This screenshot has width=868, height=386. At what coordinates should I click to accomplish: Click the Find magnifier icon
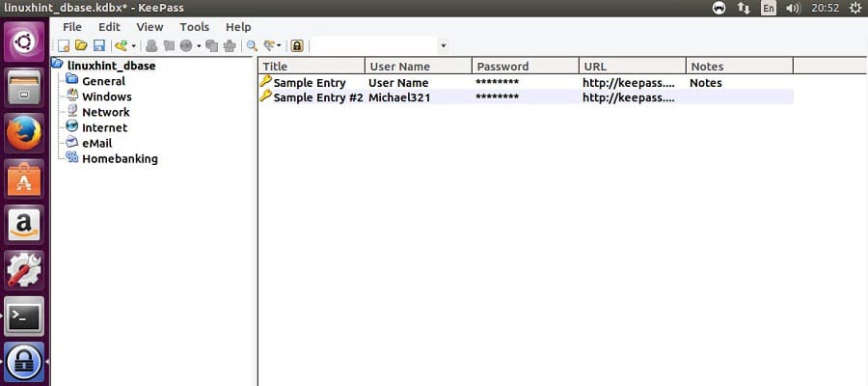click(252, 46)
